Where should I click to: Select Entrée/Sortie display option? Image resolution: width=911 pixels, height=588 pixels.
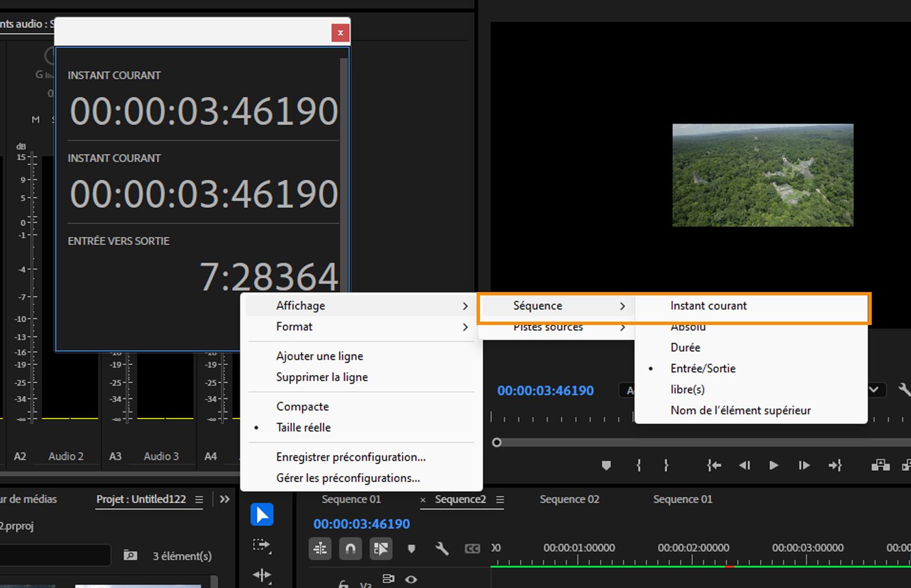pyautogui.click(x=751, y=368)
